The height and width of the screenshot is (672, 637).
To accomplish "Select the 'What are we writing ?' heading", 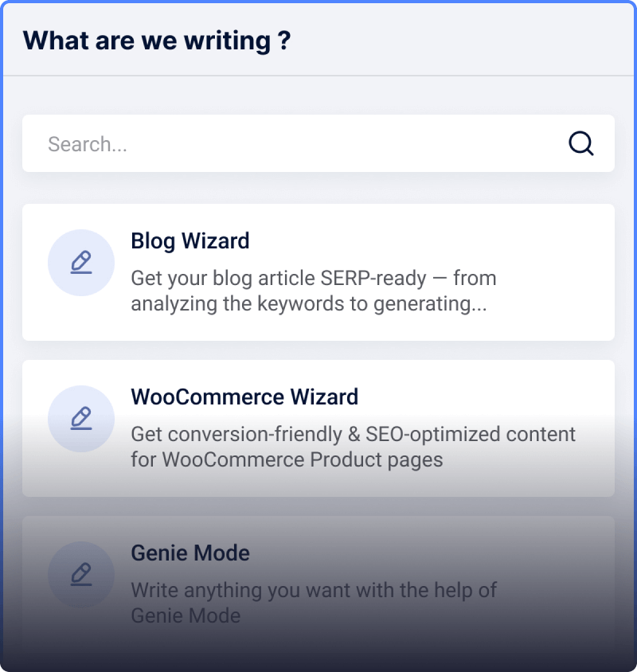I will [x=157, y=41].
